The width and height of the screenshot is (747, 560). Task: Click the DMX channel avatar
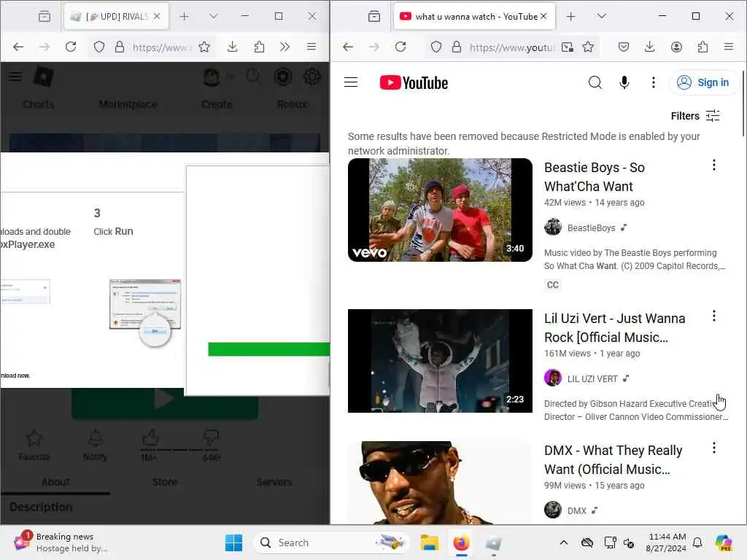[553, 510]
